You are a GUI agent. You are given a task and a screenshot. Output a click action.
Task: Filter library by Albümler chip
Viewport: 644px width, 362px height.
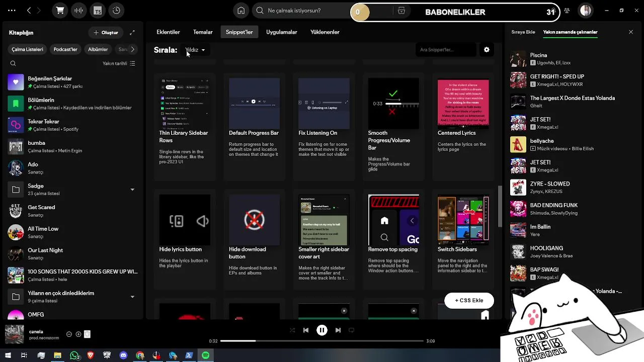point(98,49)
